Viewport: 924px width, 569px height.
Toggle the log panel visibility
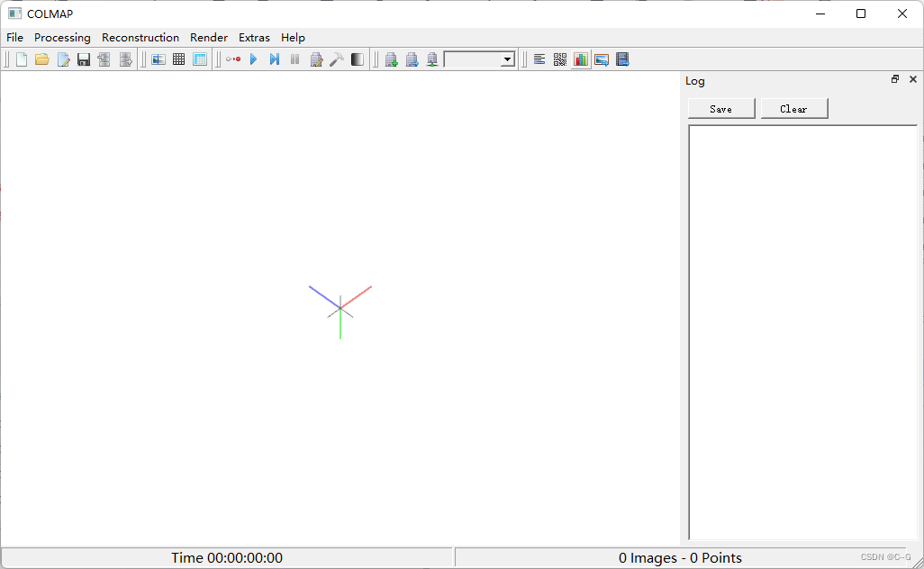pos(539,59)
